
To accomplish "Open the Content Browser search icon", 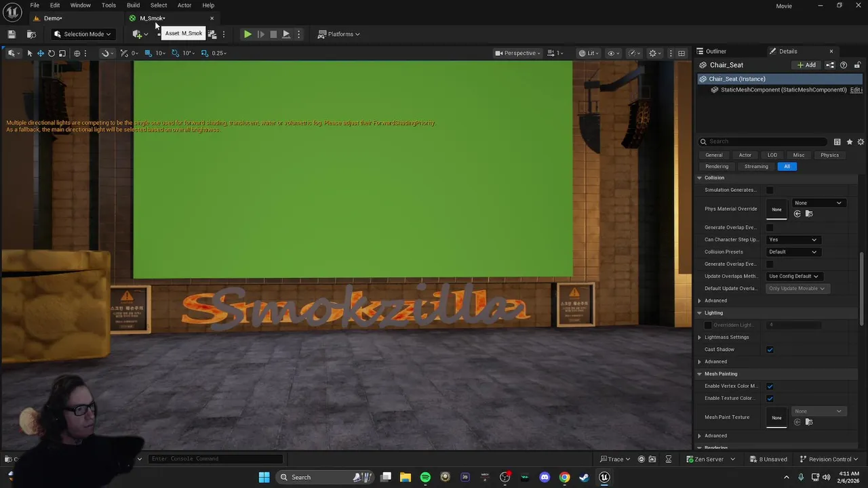I will (x=31, y=34).
